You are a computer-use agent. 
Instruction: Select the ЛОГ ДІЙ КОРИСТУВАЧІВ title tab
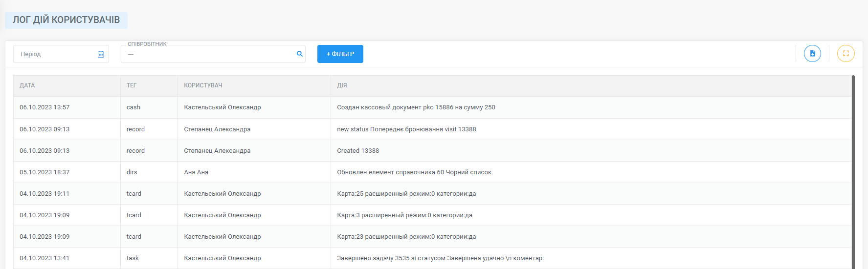[x=66, y=20]
